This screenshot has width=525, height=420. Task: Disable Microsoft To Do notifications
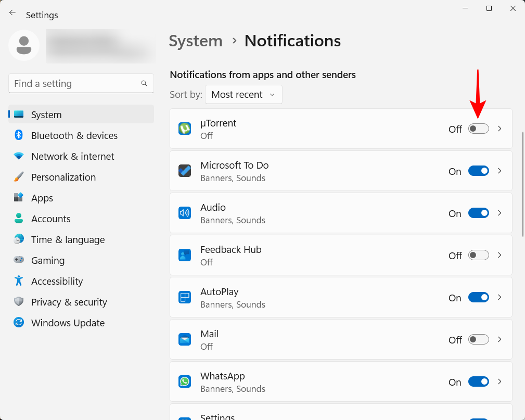(x=478, y=171)
